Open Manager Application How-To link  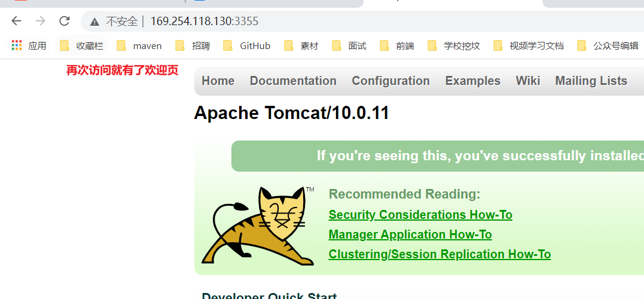[410, 234]
